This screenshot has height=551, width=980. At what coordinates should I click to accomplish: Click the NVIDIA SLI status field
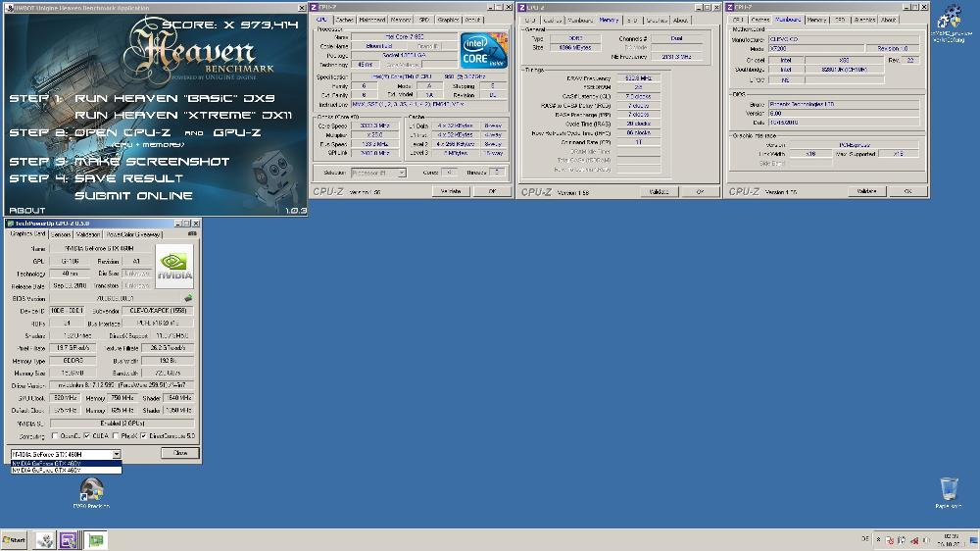[x=122, y=424]
